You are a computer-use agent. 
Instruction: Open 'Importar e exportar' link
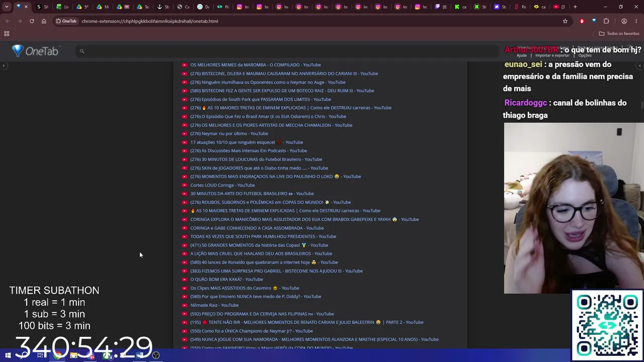tap(552, 55)
